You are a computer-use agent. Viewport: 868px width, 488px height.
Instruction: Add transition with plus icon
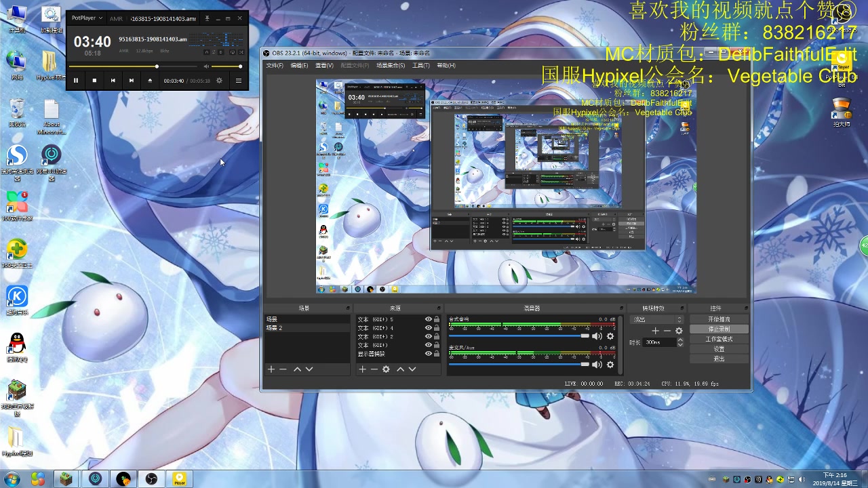[x=655, y=331]
